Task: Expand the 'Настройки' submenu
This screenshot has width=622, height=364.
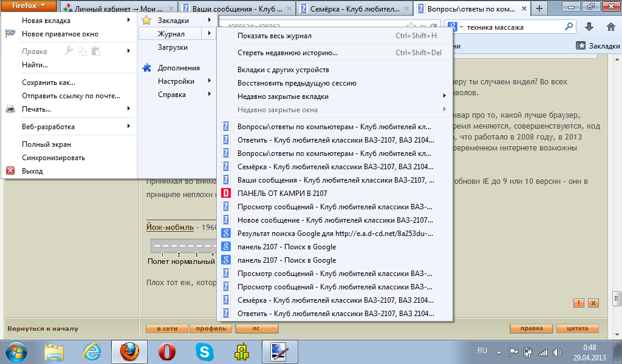Action: 177,81
